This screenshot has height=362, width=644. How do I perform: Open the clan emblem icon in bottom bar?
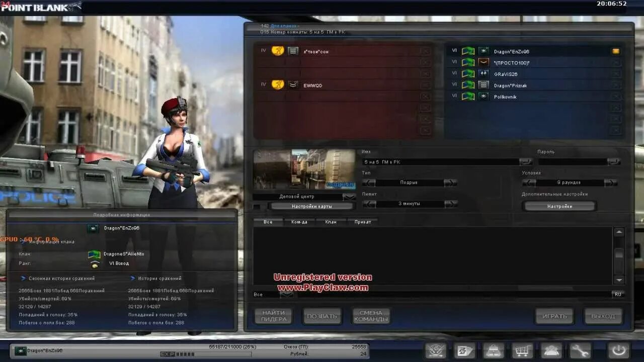(x=436, y=350)
